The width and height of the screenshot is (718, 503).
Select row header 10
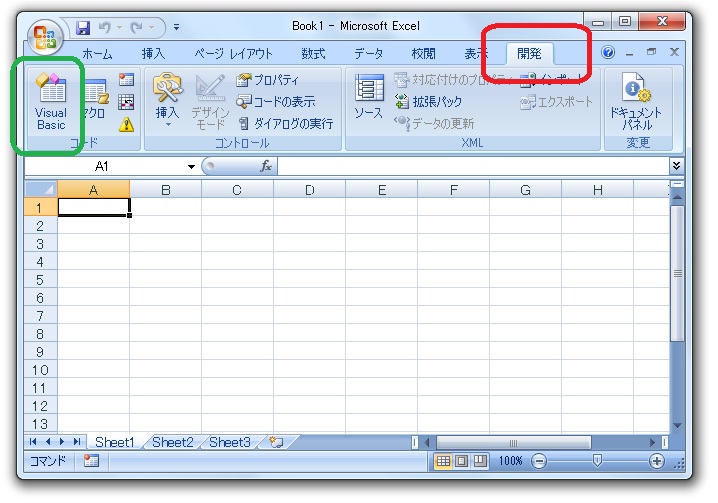tap(40, 370)
